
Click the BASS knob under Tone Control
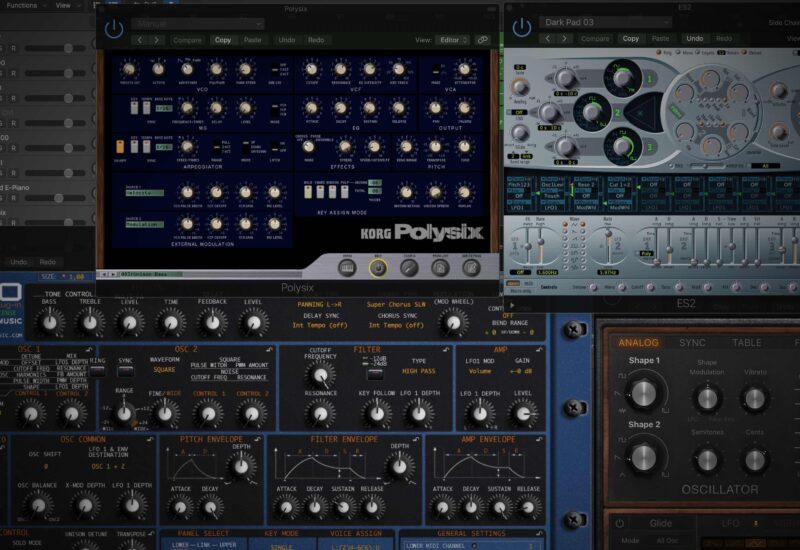pos(49,323)
